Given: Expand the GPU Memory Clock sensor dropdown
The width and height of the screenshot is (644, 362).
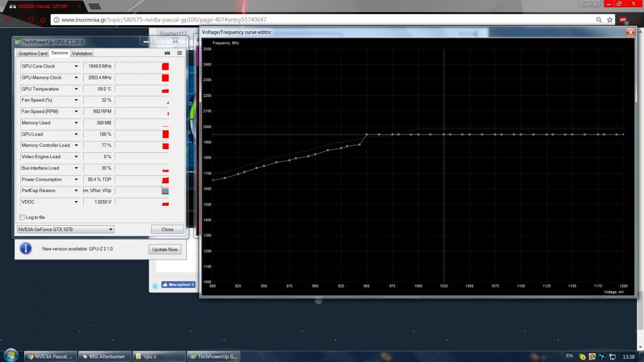Looking at the screenshot, I should point(76,78).
